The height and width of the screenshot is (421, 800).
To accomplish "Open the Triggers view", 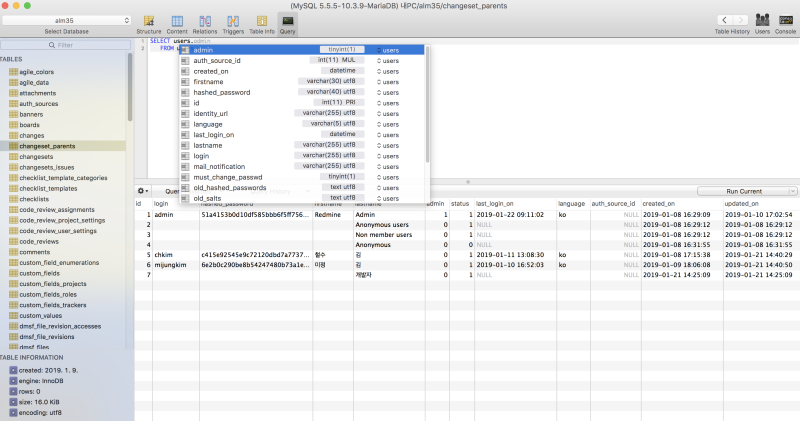I will (x=233, y=24).
